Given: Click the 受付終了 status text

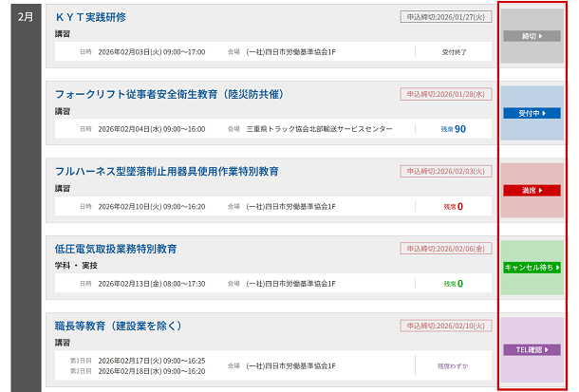Looking at the screenshot, I should point(453,51).
